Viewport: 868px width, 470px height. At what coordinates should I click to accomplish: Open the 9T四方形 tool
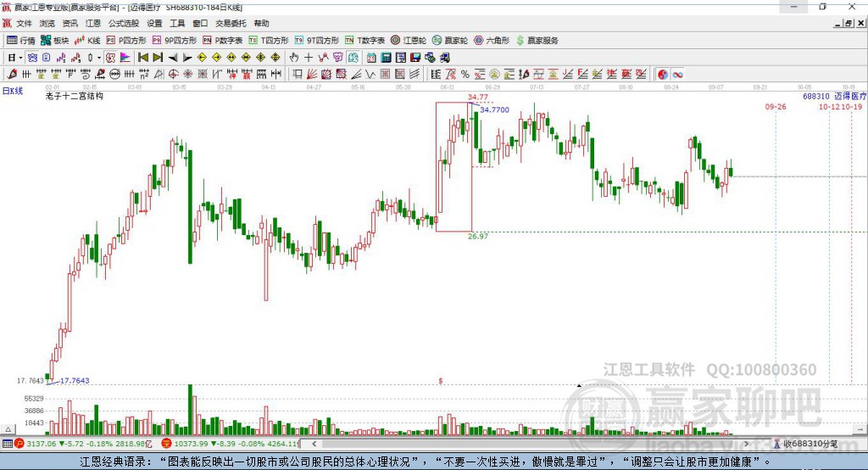pyautogui.click(x=317, y=41)
